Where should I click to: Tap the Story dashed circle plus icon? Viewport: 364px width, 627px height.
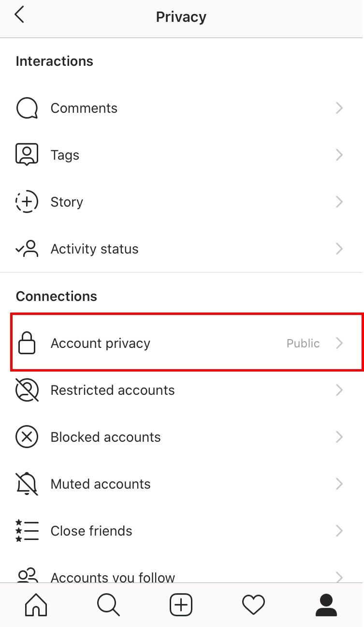click(27, 202)
